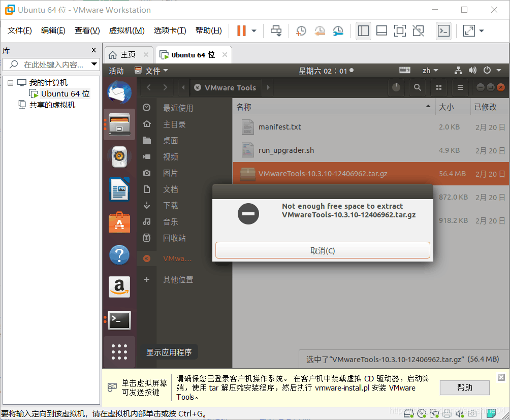Open Ubuntu Software from the dock
The width and height of the screenshot is (510, 420).
[x=119, y=222]
